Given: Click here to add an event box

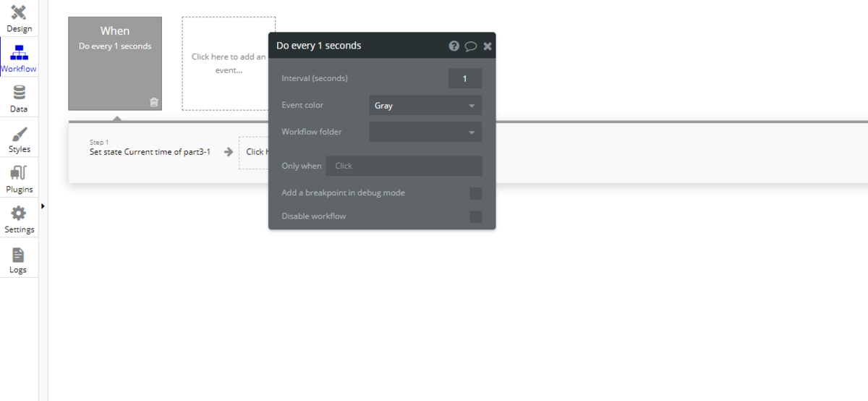Looking at the screenshot, I should click(x=229, y=64).
